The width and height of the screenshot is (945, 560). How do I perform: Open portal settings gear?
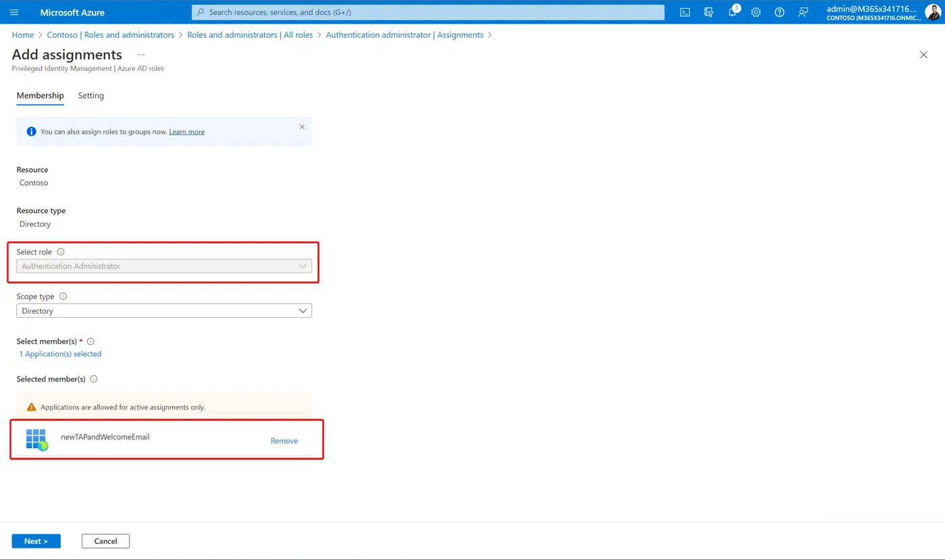(x=756, y=12)
